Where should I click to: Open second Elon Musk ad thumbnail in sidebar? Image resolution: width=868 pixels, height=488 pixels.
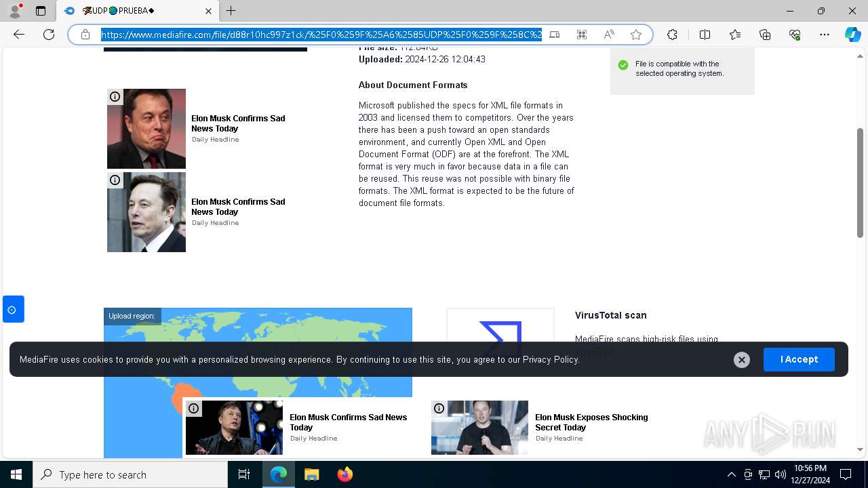[x=146, y=212]
